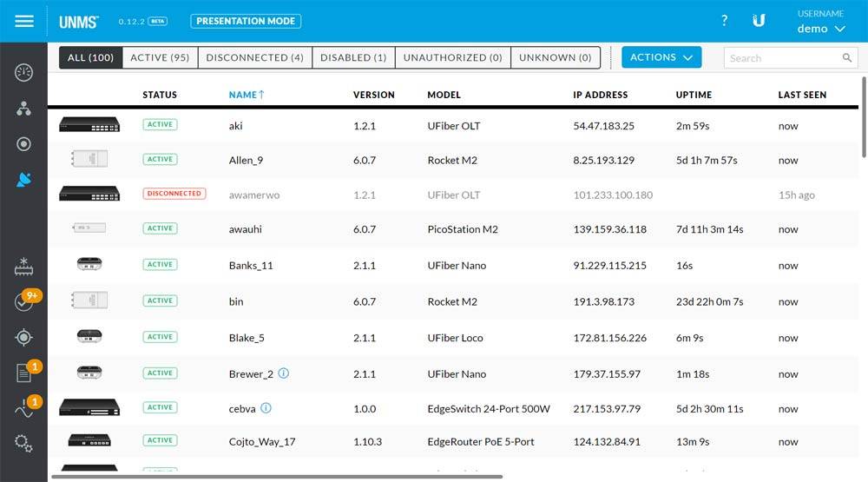This screenshot has height=482, width=868.
Task: Switch to the Disconnected (4) tab
Action: [x=254, y=57]
